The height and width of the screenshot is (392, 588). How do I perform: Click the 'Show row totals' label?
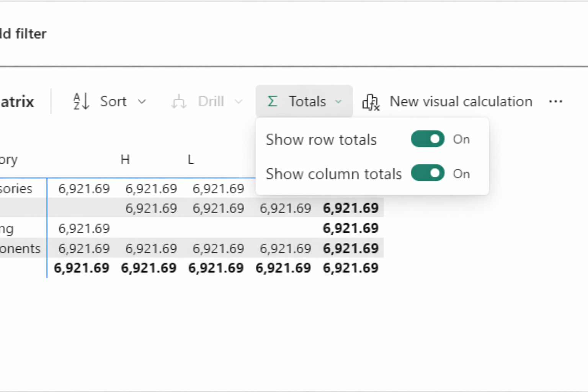[321, 140]
